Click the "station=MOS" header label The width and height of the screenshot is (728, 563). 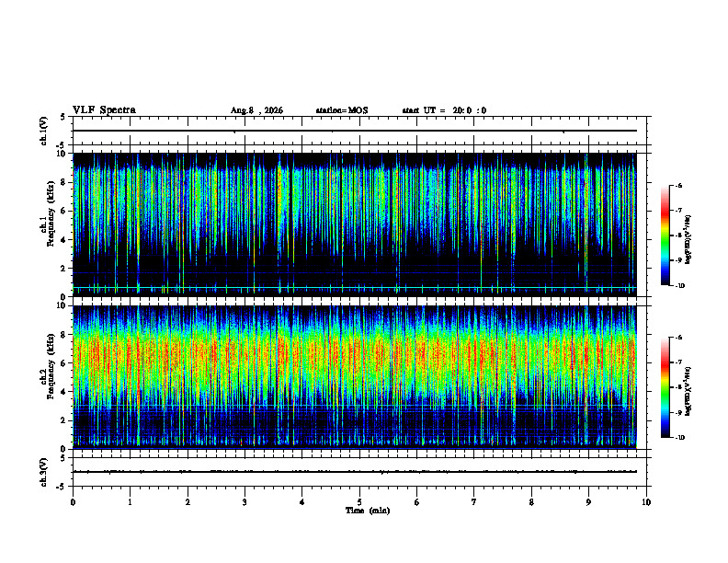click(x=342, y=110)
